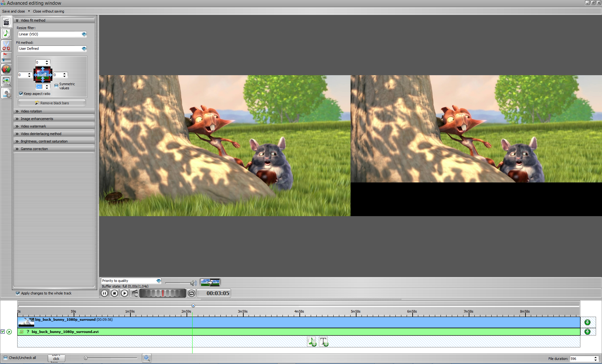Open the Fit method dropdown

coord(52,49)
